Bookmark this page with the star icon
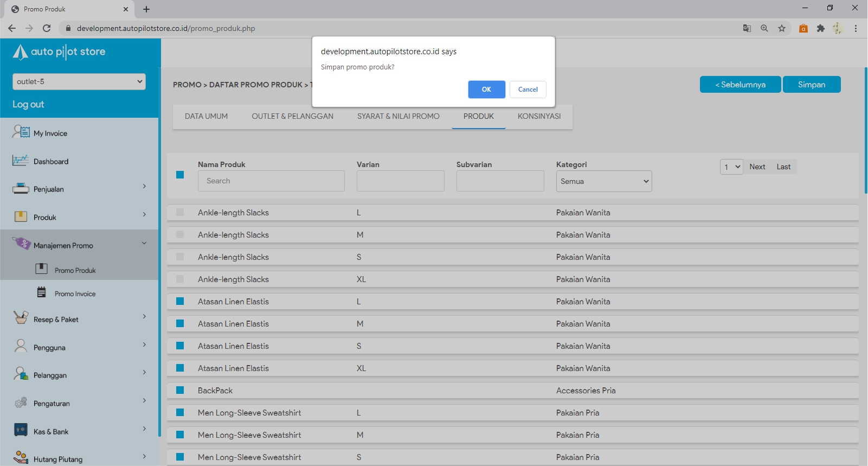The width and height of the screenshot is (868, 466). point(782,28)
